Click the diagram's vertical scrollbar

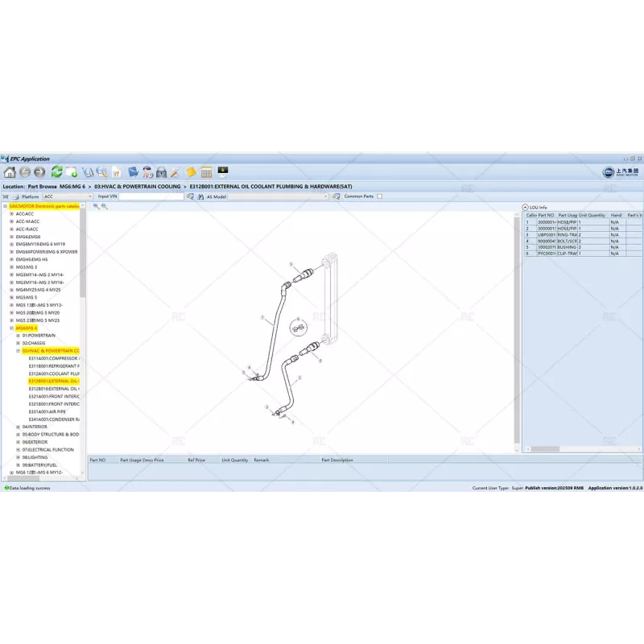(518, 322)
